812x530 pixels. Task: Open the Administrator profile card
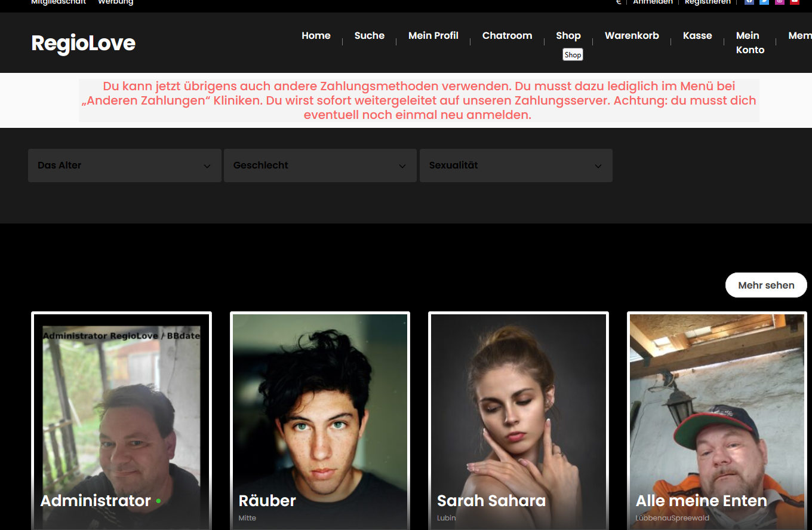tap(122, 418)
